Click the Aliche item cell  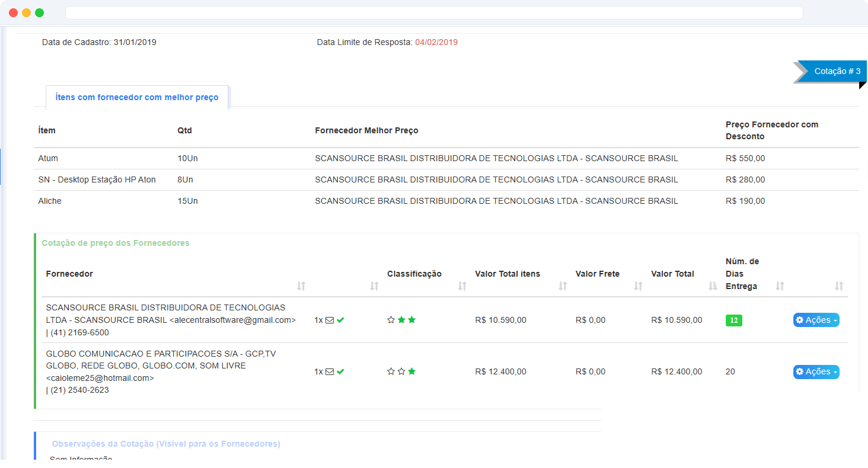pos(50,201)
